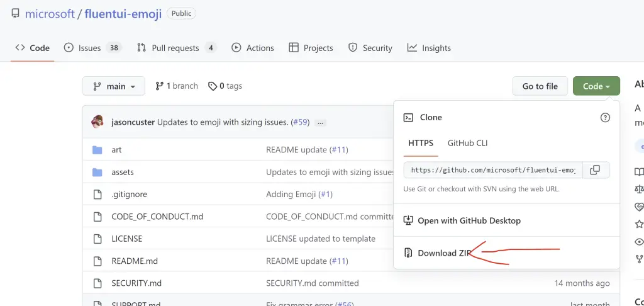Image resolution: width=644 pixels, height=306 pixels.
Task: Open #11 link in art row
Action: [338, 150]
